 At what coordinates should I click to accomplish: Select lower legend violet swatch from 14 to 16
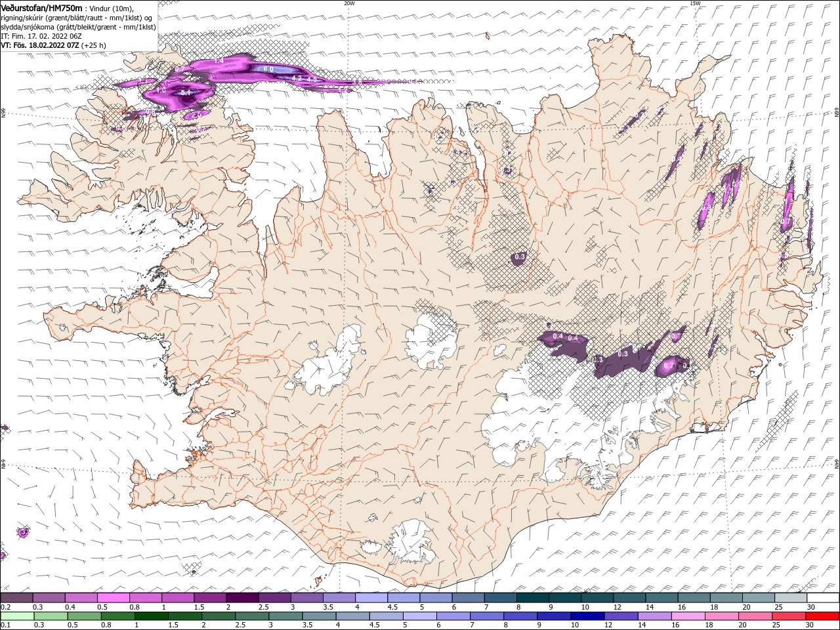click(654, 616)
